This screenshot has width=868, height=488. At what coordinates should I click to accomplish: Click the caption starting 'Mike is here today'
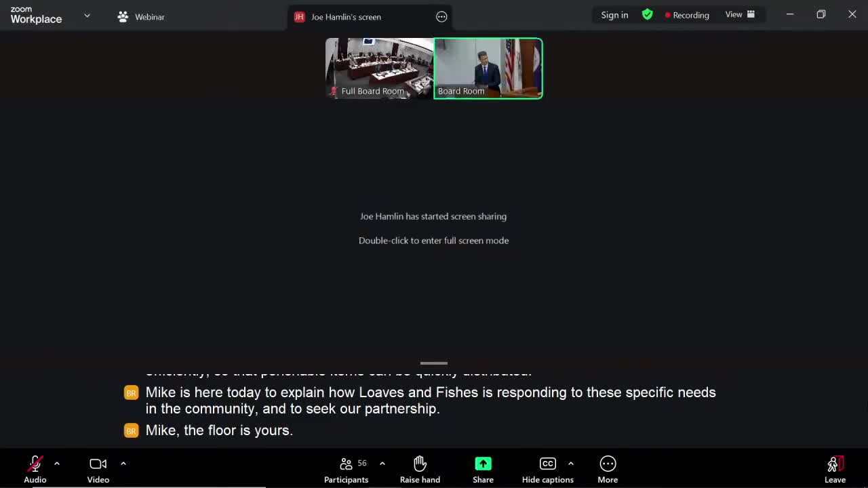(x=431, y=401)
